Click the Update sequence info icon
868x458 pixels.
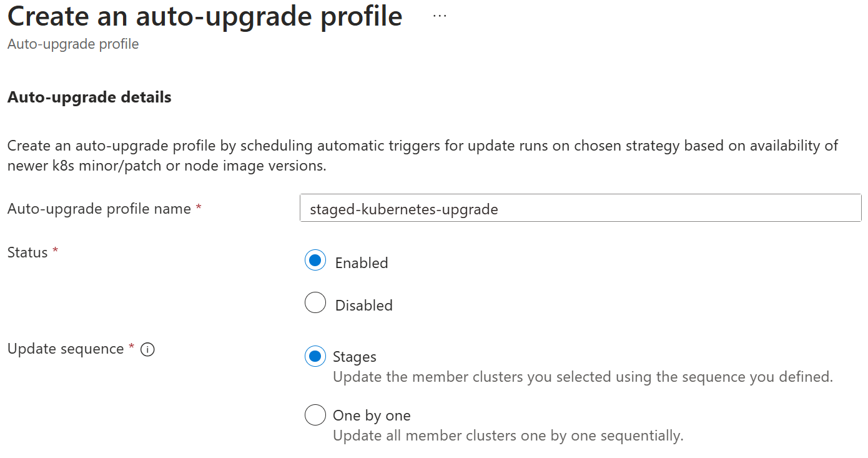click(147, 350)
